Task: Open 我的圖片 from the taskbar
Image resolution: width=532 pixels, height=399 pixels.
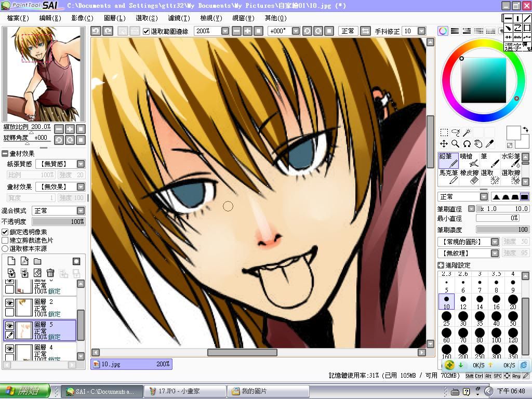Action: point(268,392)
